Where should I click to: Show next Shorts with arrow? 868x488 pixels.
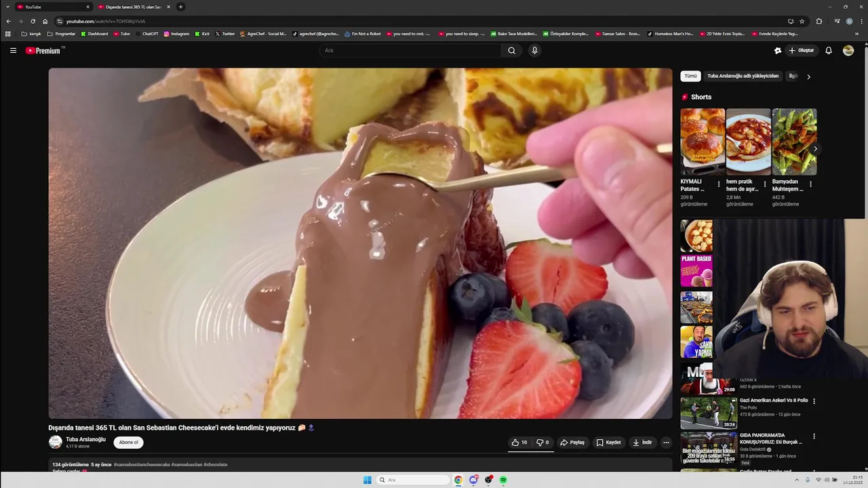(815, 148)
